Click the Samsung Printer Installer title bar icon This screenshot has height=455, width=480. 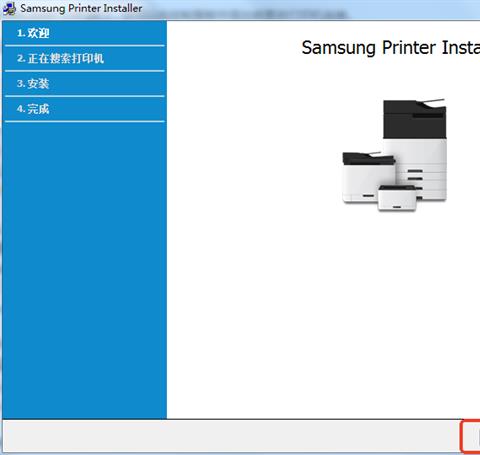coord(9,8)
